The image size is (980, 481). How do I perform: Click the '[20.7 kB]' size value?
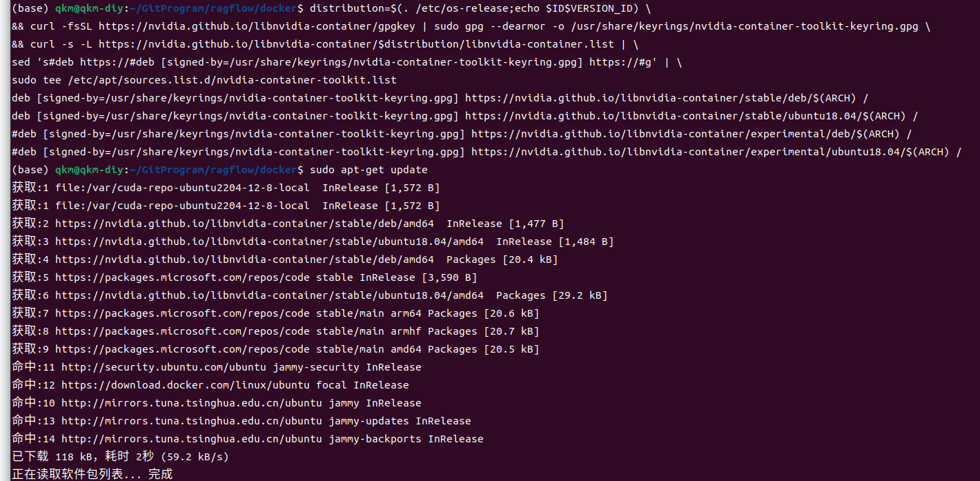(511, 331)
